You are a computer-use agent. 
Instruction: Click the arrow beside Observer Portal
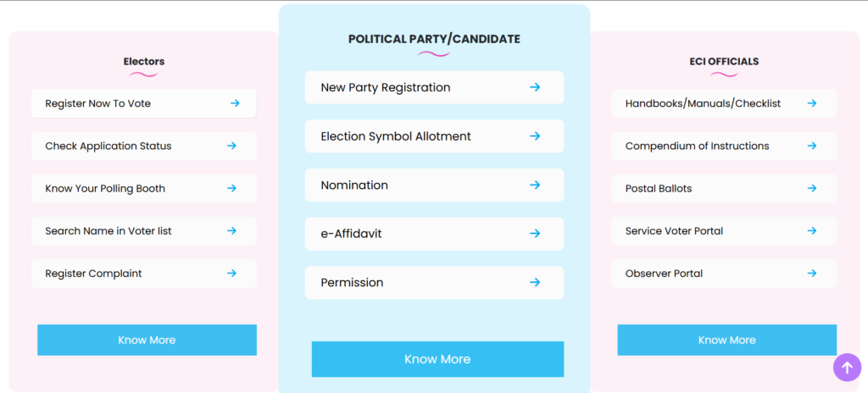click(812, 274)
